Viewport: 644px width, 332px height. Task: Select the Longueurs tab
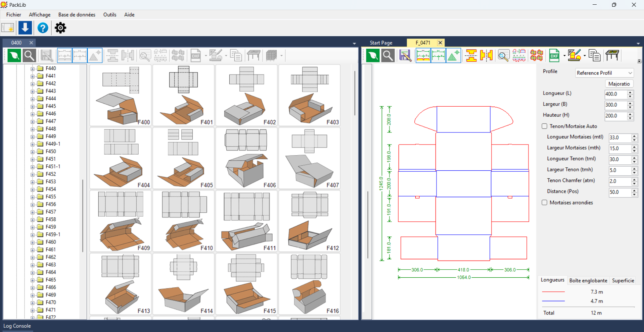click(x=552, y=280)
